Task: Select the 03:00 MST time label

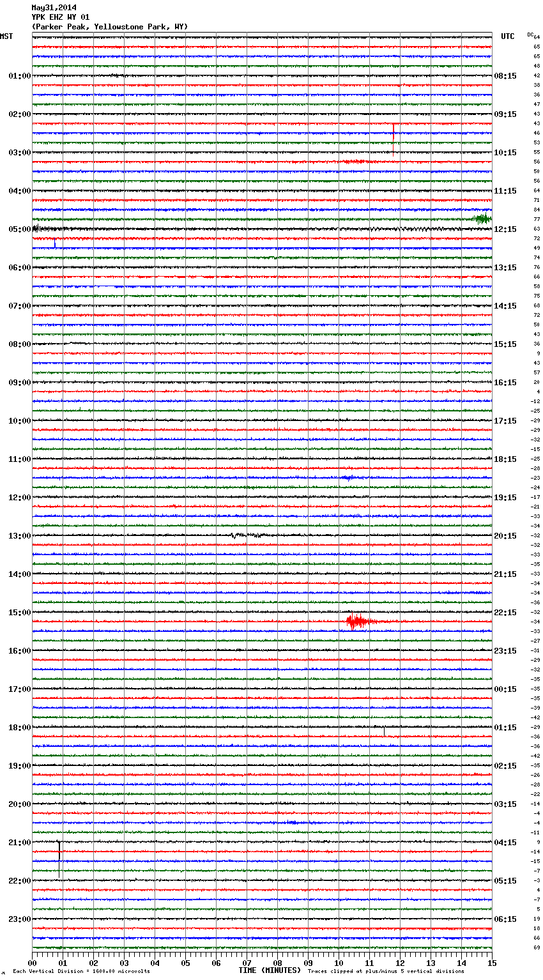Action: click(20, 153)
